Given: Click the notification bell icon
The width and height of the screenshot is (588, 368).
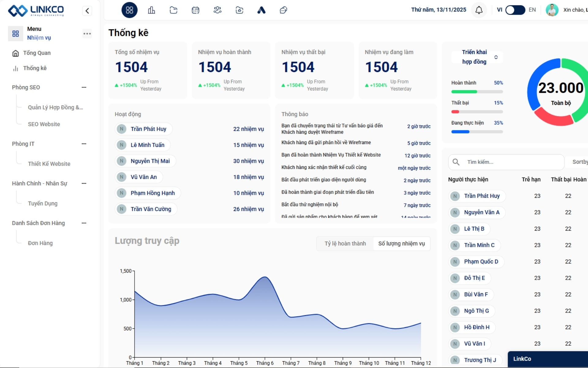Looking at the screenshot, I should click(479, 10).
